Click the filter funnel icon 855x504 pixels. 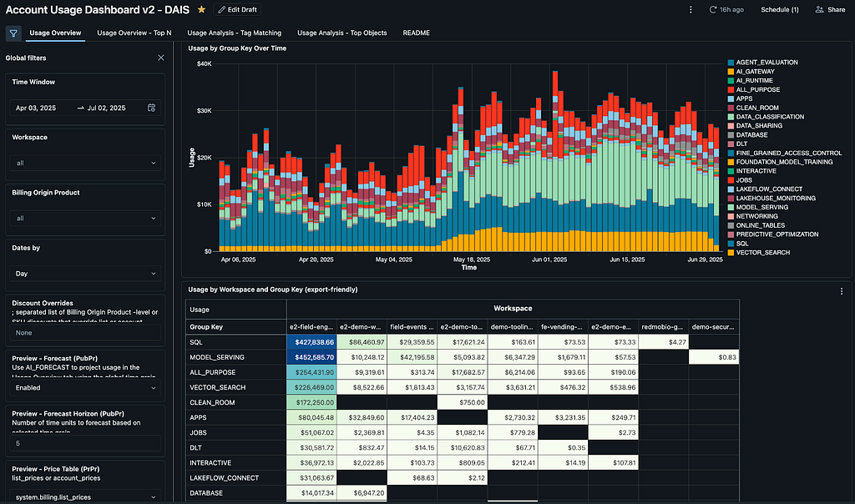click(x=13, y=33)
